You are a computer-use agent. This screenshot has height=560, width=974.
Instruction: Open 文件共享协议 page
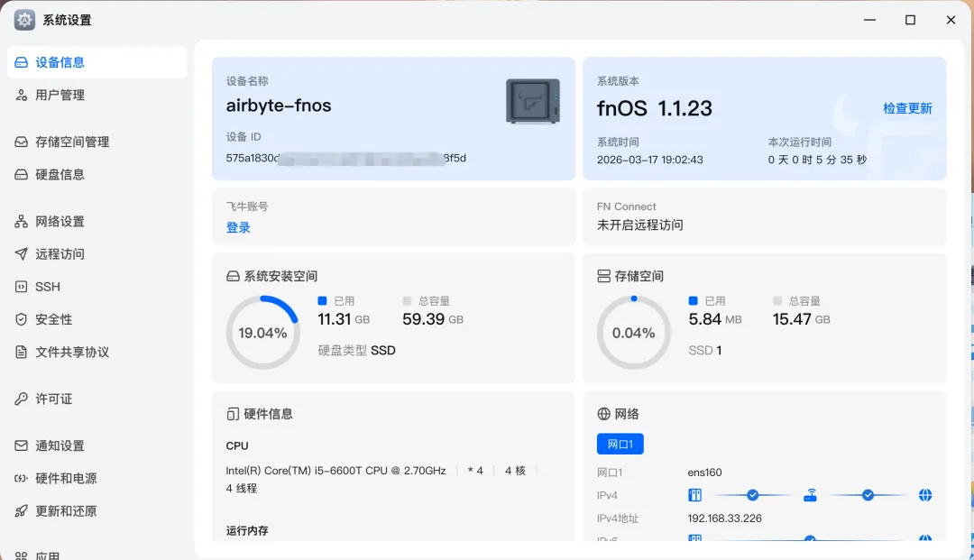(x=96, y=352)
